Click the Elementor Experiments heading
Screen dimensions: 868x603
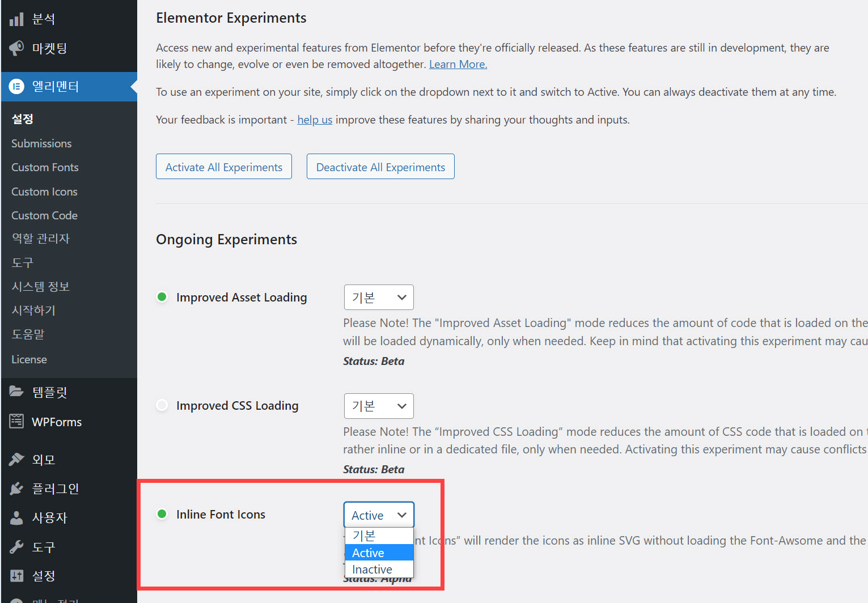pos(231,18)
